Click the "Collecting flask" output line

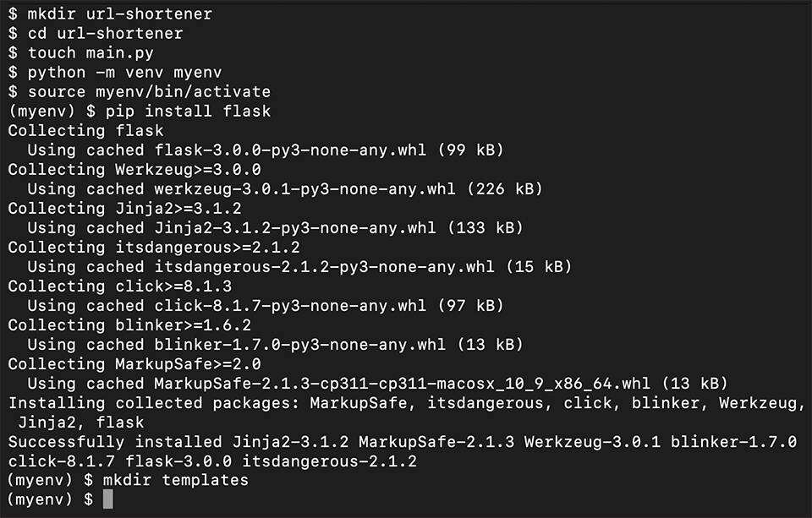coord(85,130)
